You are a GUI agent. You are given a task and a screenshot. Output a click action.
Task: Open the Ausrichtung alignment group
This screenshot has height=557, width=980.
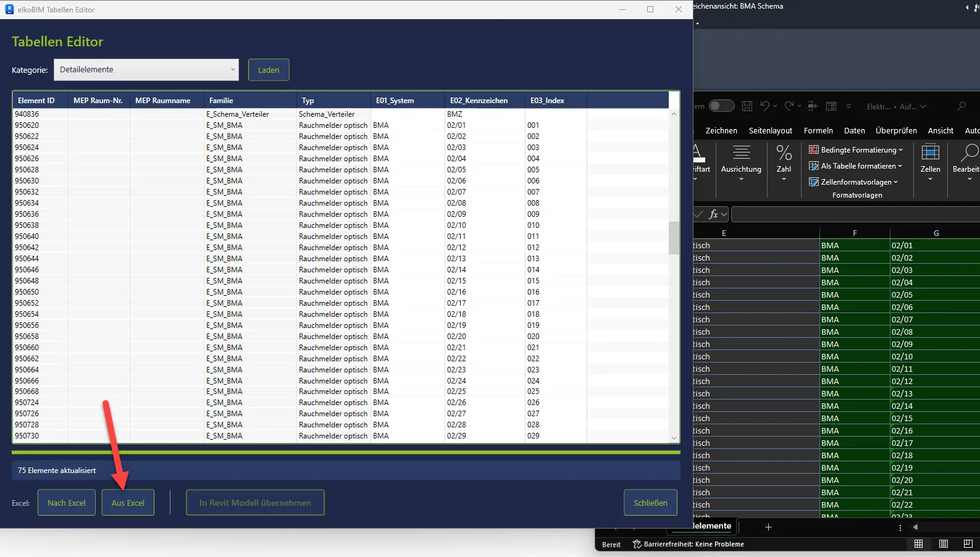click(741, 162)
